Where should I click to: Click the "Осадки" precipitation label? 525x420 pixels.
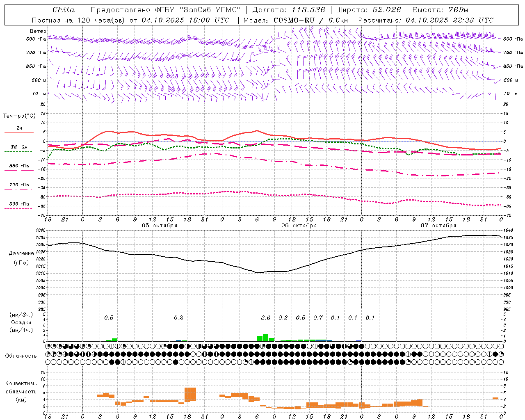tap(21, 322)
